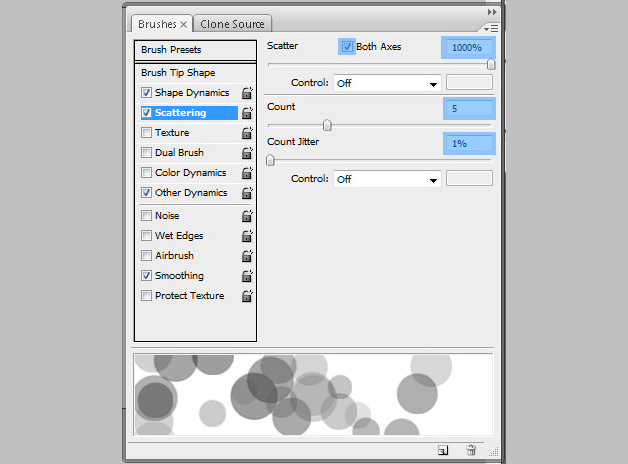Select the Shape Dynamics label

tap(192, 92)
